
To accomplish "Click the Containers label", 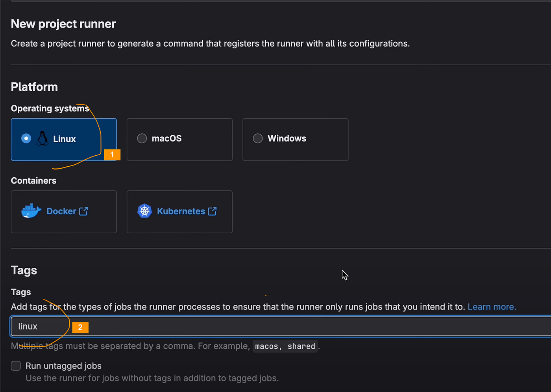I will [x=33, y=181].
